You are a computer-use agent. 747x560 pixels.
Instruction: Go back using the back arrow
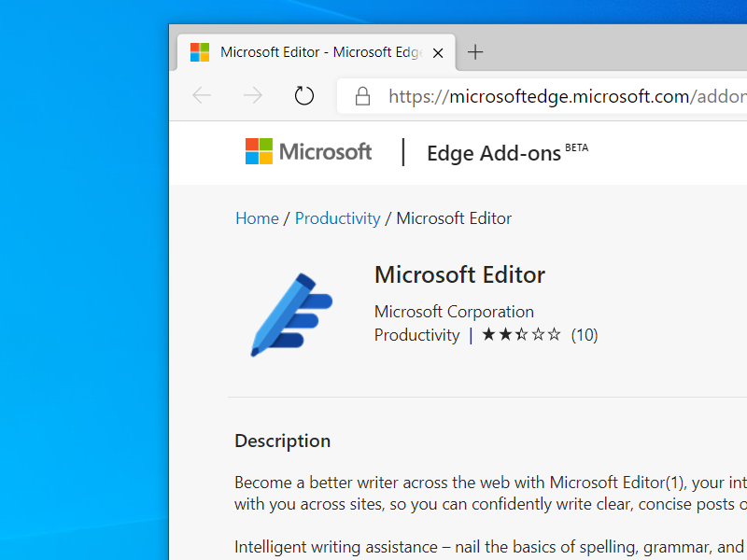click(x=202, y=96)
